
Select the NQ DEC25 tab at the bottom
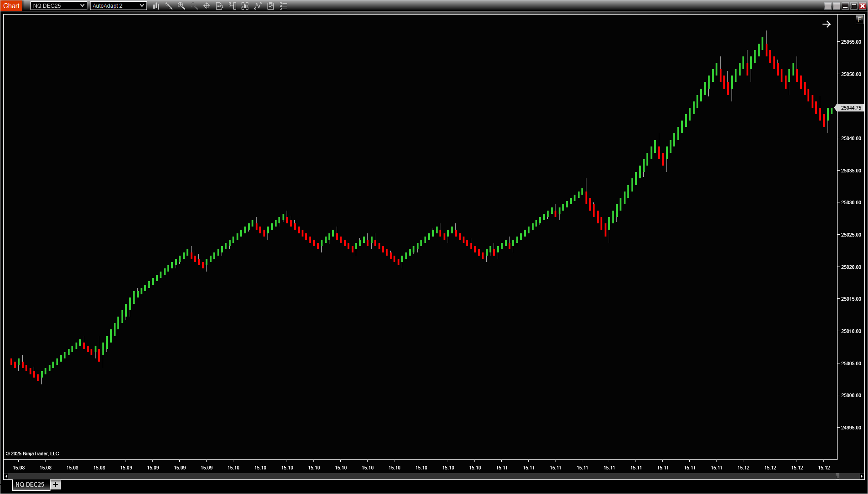point(30,484)
